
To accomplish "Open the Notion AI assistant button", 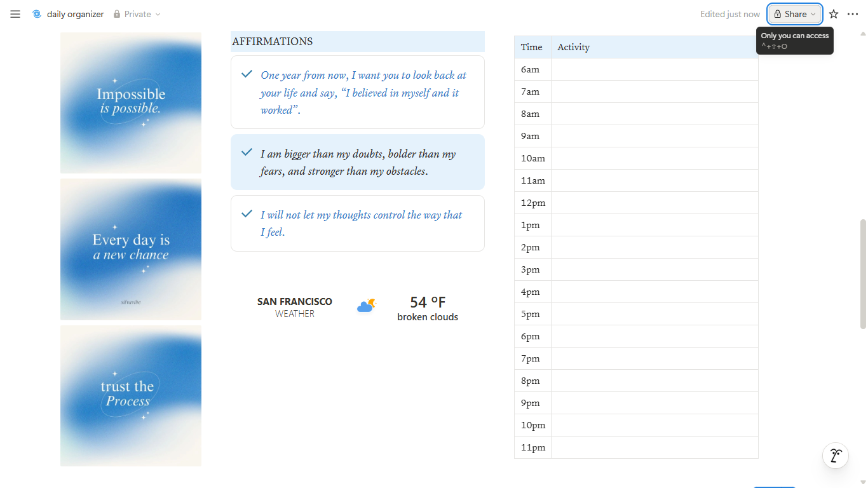I will pos(836,456).
